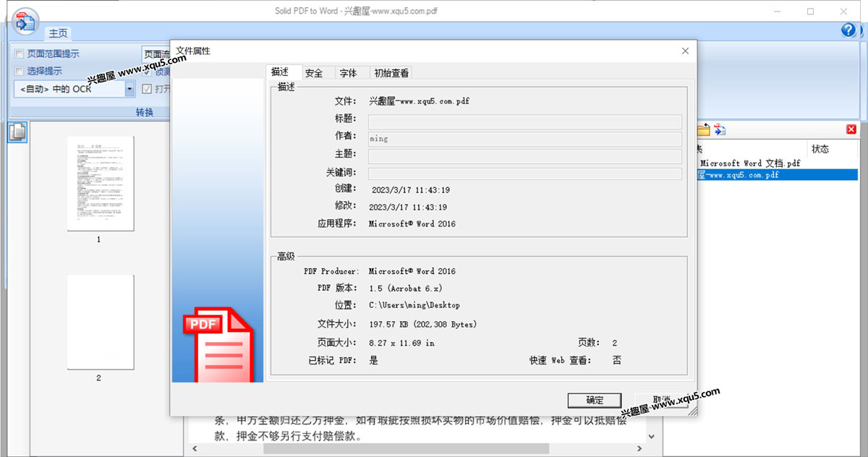The height and width of the screenshot is (457, 868).
Task: Click into the 主题 field
Action: (525, 156)
